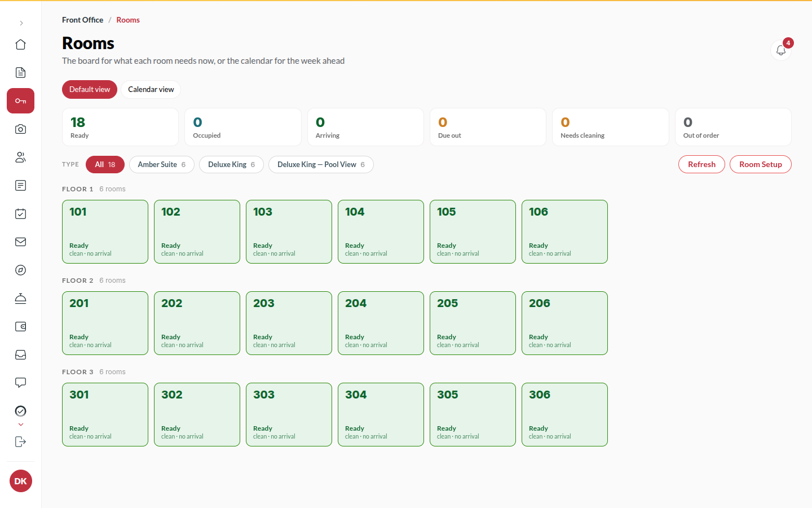The image size is (812, 508).
Task: Click the Needs cleaning summary card
Action: [611, 127]
